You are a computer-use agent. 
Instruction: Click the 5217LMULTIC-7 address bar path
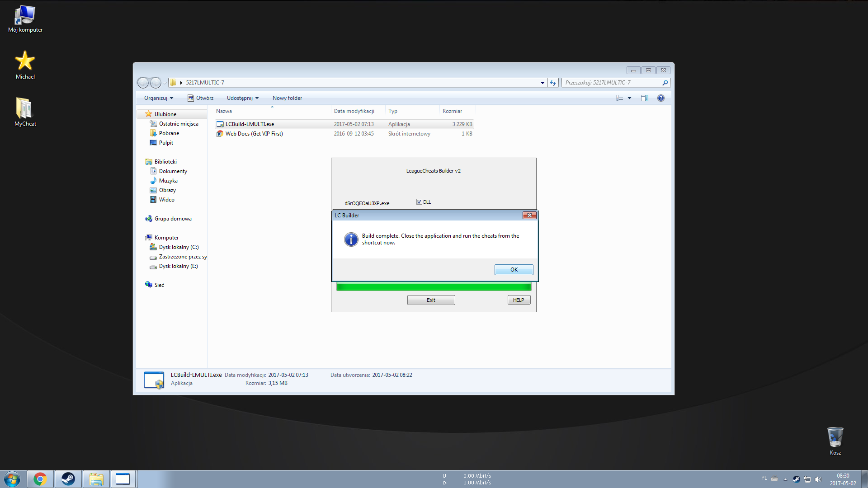(x=205, y=83)
